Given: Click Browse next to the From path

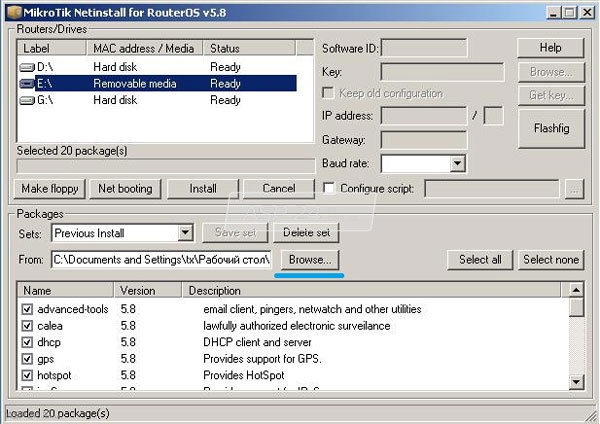Looking at the screenshot, I should 310,260.
